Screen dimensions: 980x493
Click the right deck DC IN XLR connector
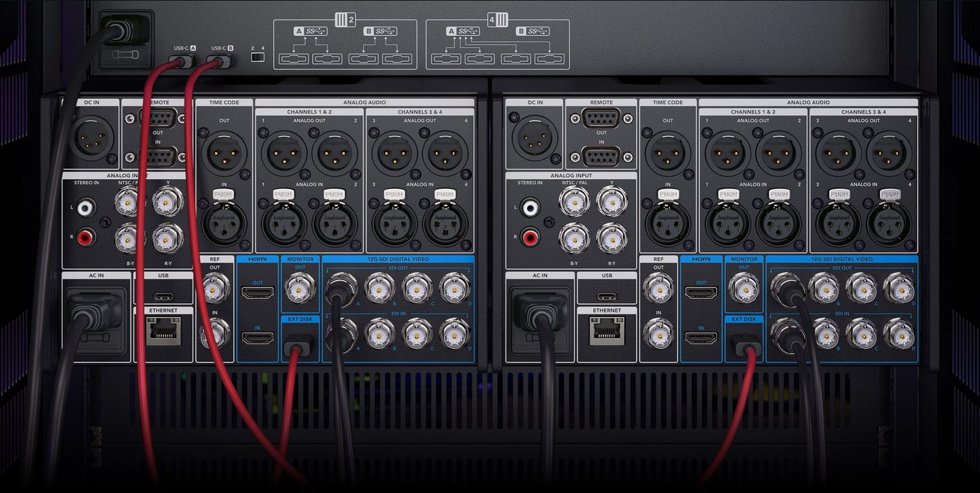pyautogui.click(x=534, y=137)
